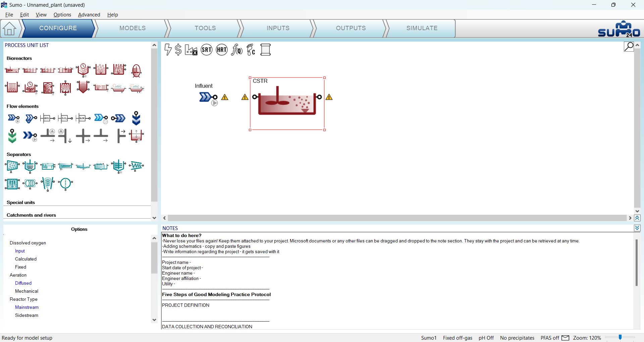644x342 pixels.
Task: Toggle the pH Off status setting
Action: click(x=486, y=338)
